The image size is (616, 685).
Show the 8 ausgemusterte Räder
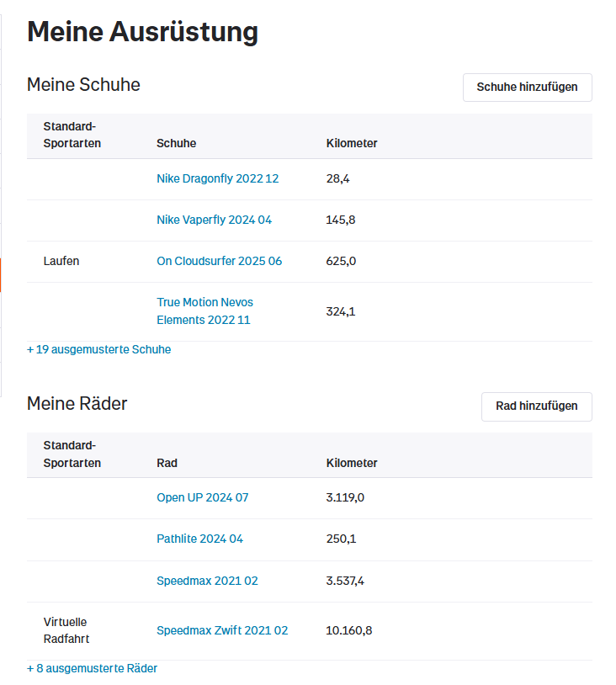(92, 668)
